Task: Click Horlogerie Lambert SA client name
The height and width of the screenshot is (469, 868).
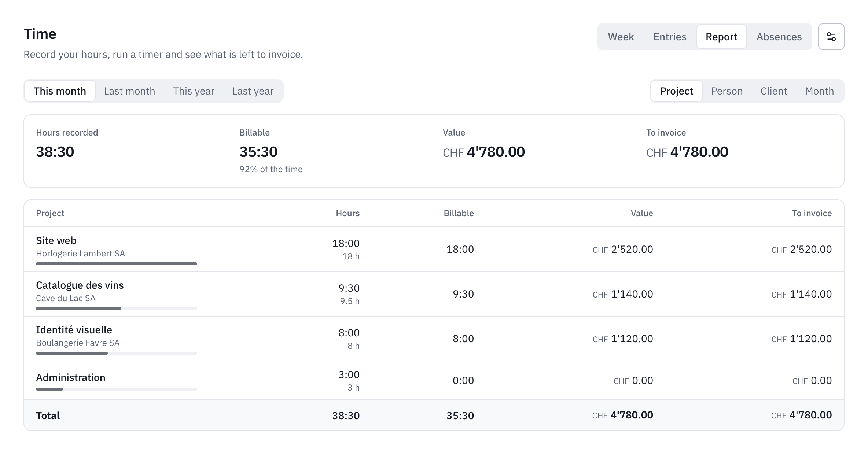Action: [80, 254]
